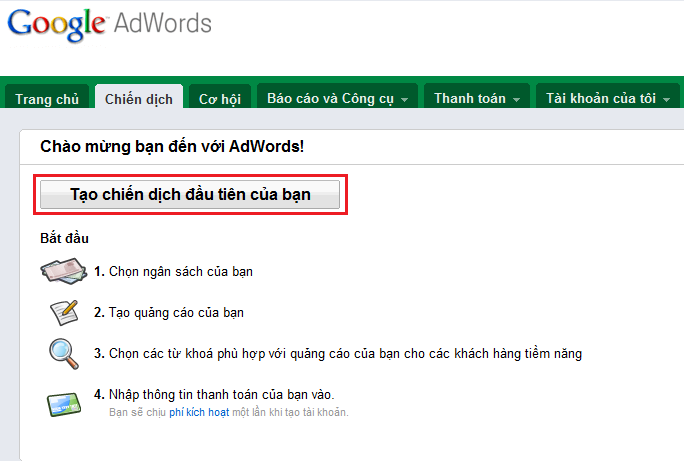Click the credit card billing icon
The height and width of the screenshot is (461, 691).
coord(64,404)
